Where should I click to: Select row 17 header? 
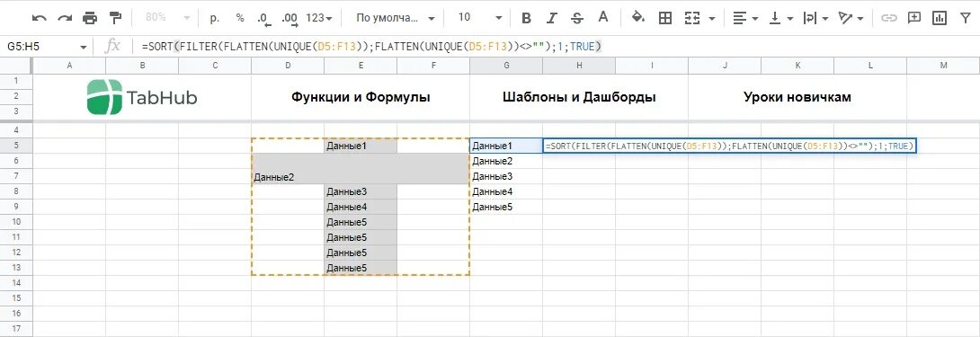pos(16,328)
